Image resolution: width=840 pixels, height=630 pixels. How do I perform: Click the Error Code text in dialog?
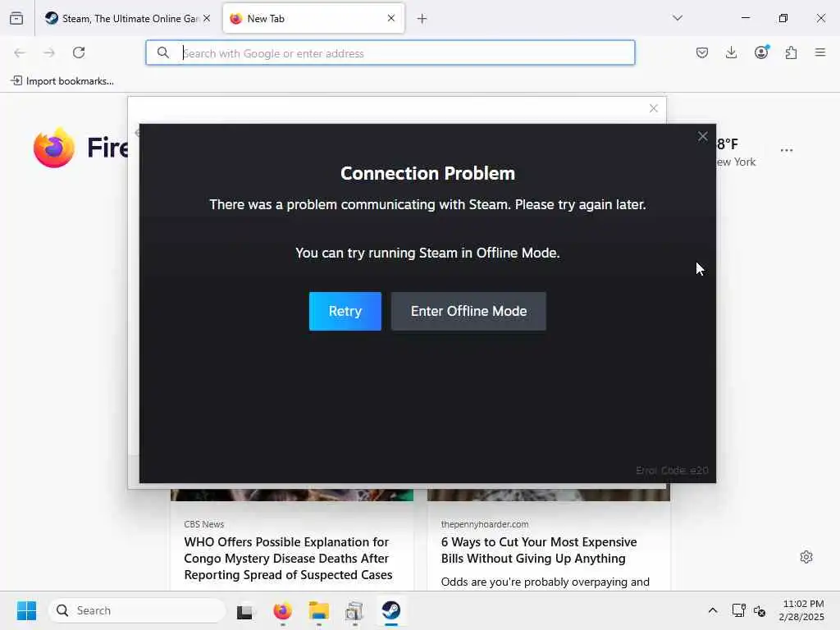click(x=672, y=470)
